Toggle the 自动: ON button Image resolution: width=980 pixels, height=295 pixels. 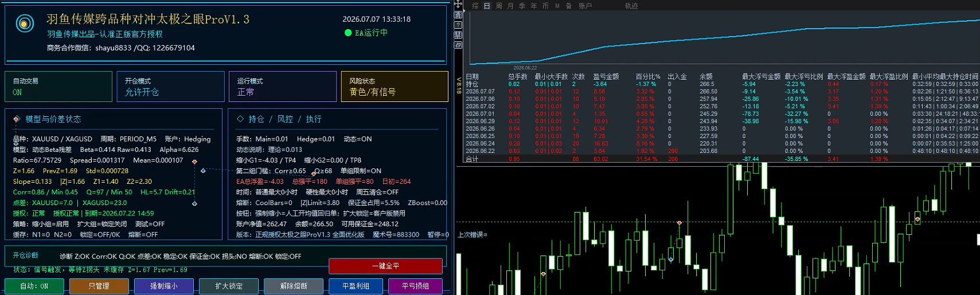(34, 286)
